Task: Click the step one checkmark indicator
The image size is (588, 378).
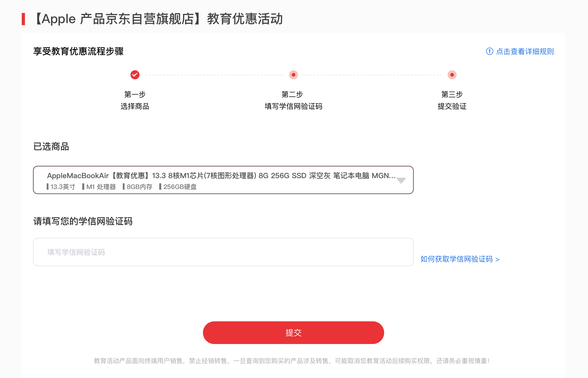Action: tap(135, 75)
